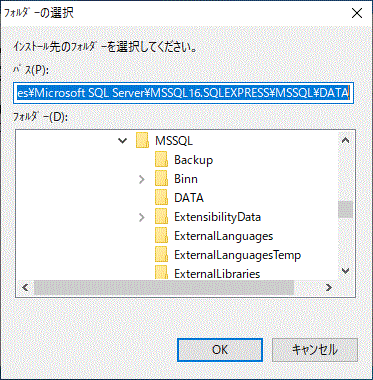Click the Binn folder icon
The image size is (373, 380).
click(161, 179)
